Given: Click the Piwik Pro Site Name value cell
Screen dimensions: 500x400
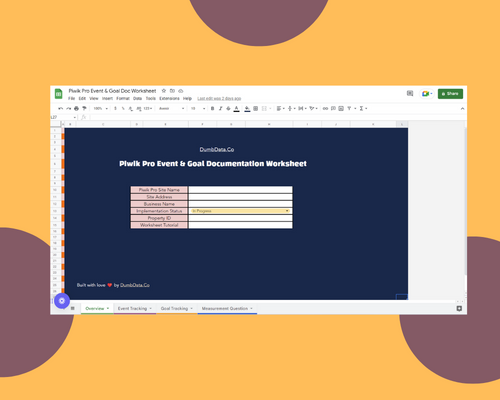Looking at the screenshot, I should tap(240, 190).
